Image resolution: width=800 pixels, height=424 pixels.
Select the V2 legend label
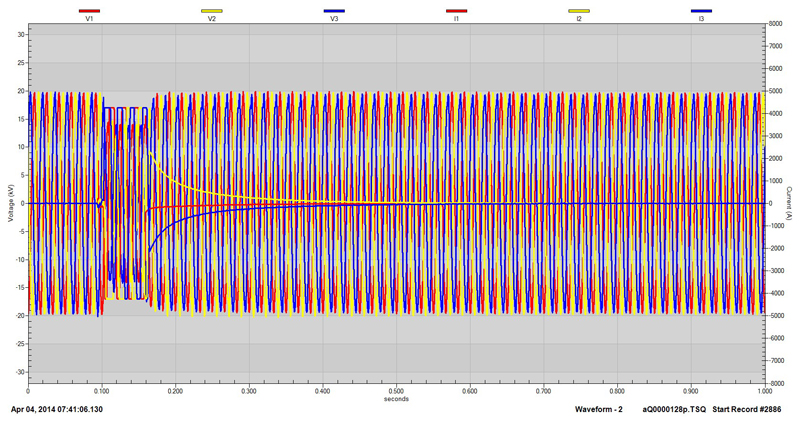click(x=212, y=18)
